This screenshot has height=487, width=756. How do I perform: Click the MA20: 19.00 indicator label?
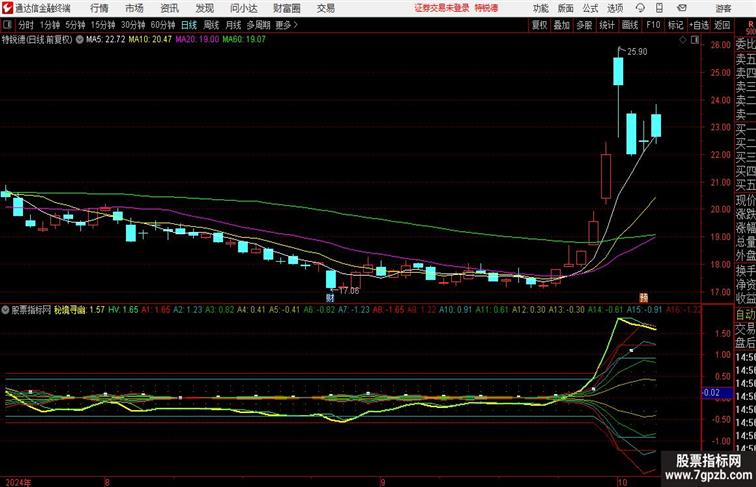pyautogui.click(x=197, y=40)
